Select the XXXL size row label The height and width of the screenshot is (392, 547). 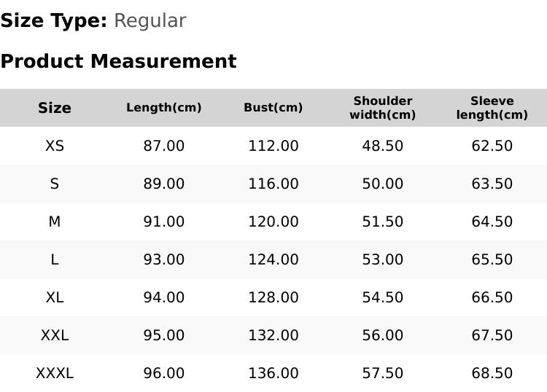click(55, 374)
